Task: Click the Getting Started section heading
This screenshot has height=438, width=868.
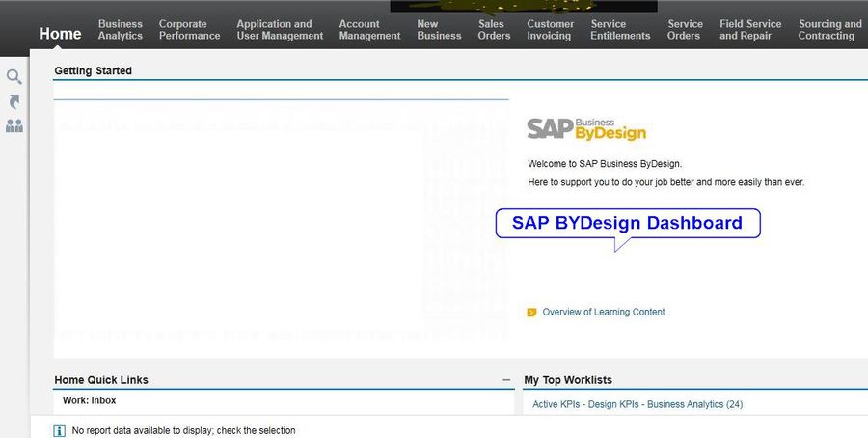Action: pyautogui.click(x=93, y=70)
